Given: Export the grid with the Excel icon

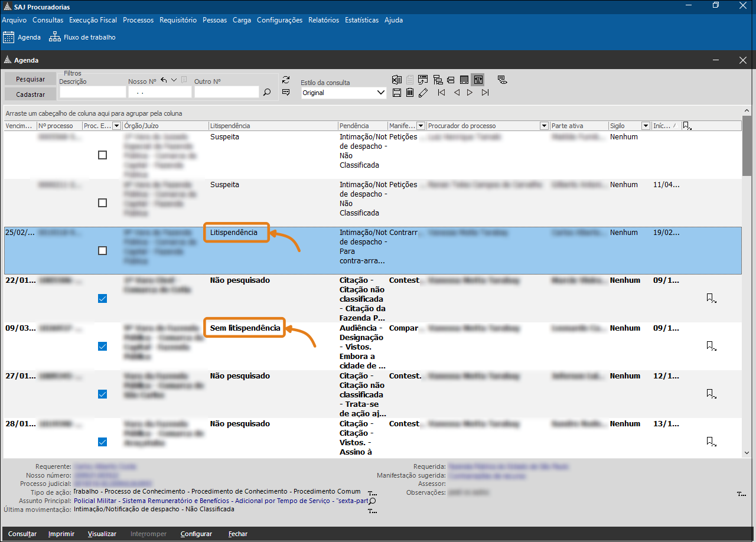Looking at the screenshot, I should 397,80.
